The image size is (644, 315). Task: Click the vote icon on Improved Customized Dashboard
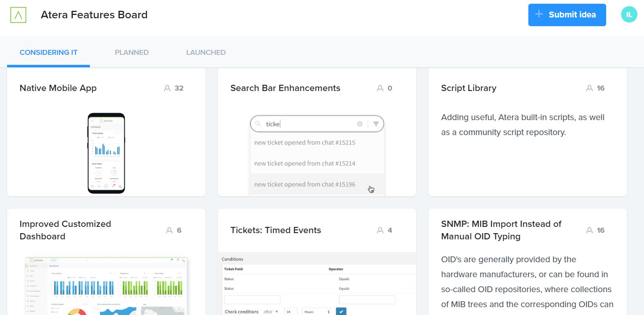pyautogui.click(x=169, y=230)
